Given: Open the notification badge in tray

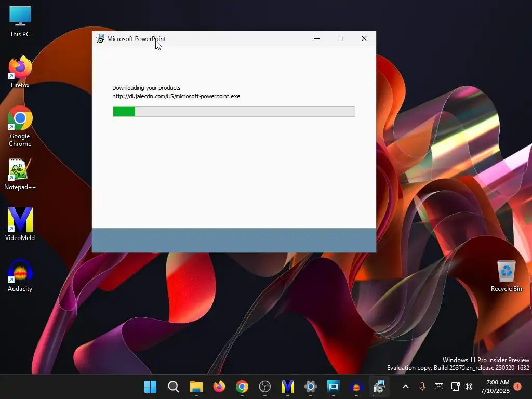Looking at the screenshot, I should [517, 387].
